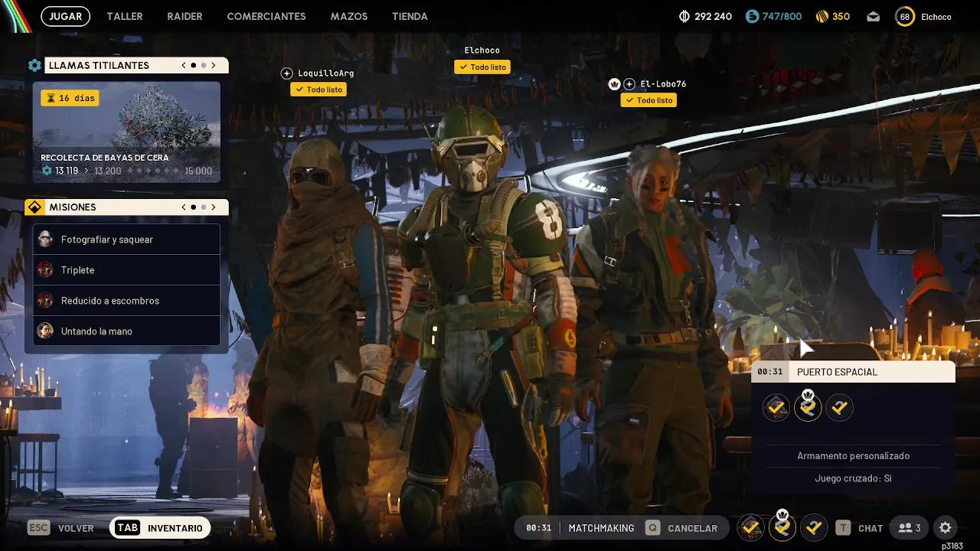Viewport: 980px width, 551px height.
Task: Select the Elchoco player name label
Action: click(482, 51)
